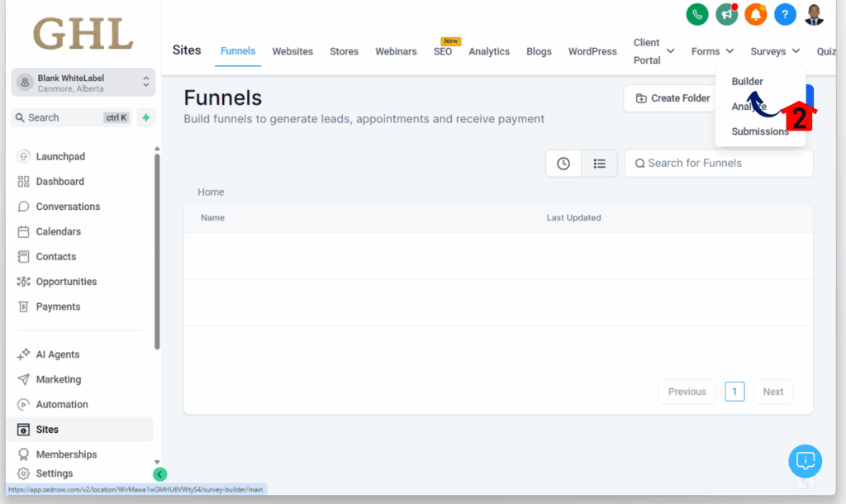Viewport: 846px width, 504px height.
Task: Open the user profile avatar
Action: point(814,14)
